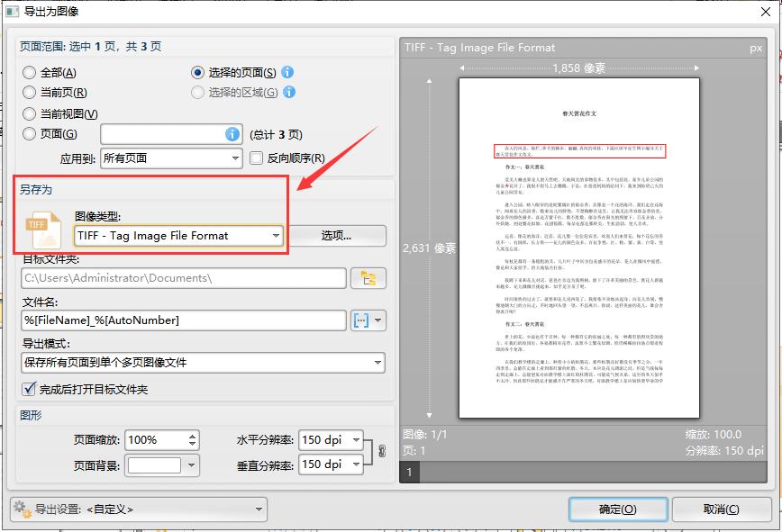This screenshot has width=782, height=532.
Task: Confirm export with 确定 button
Action: [x=617, y=509]
